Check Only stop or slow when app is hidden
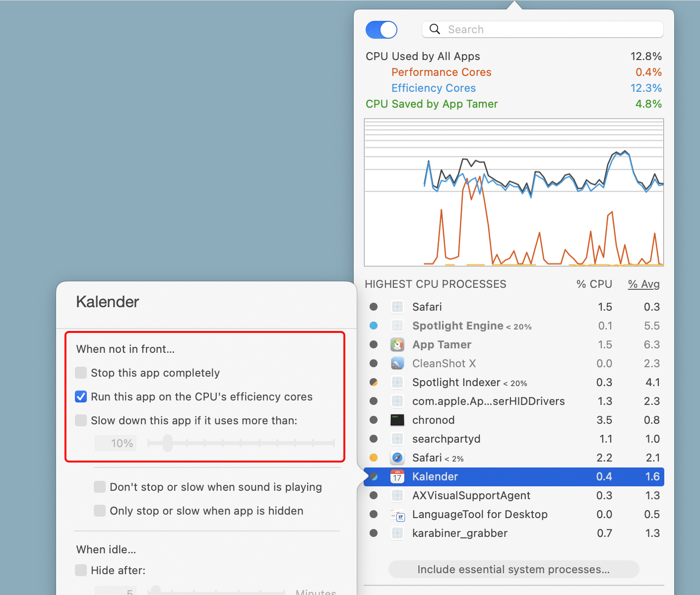700x595 pixels. tap(100, 511)
